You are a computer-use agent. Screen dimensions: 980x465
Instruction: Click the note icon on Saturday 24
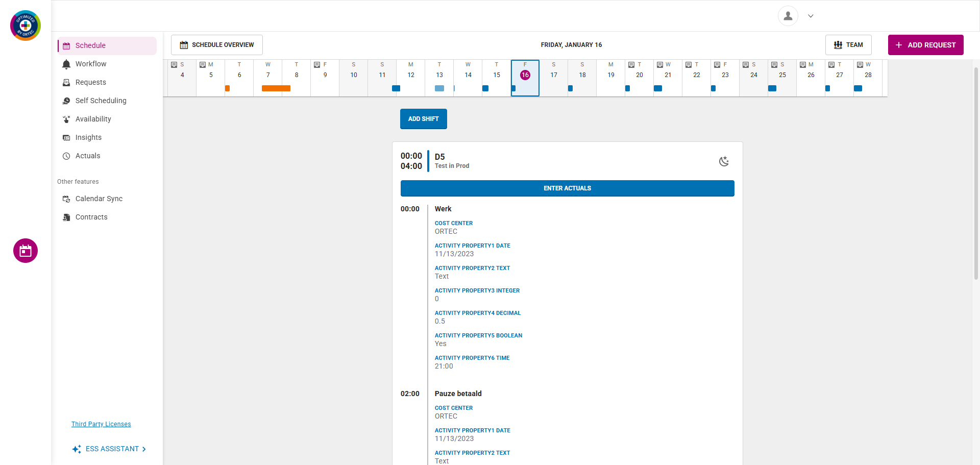click(746, 65)
